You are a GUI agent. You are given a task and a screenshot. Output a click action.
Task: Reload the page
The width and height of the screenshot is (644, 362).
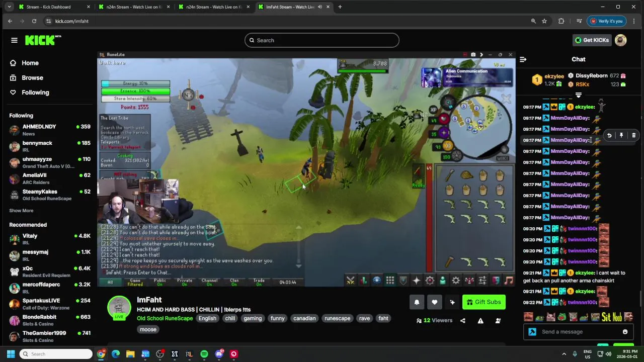(x=34, y=21)
